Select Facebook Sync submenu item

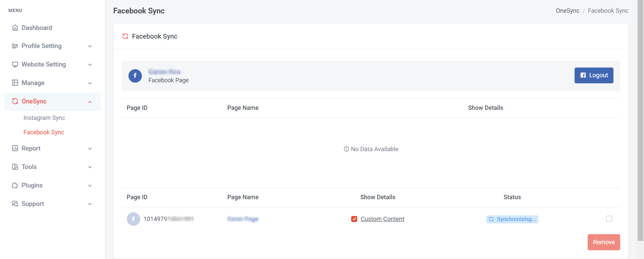click(x=44, y=132)
